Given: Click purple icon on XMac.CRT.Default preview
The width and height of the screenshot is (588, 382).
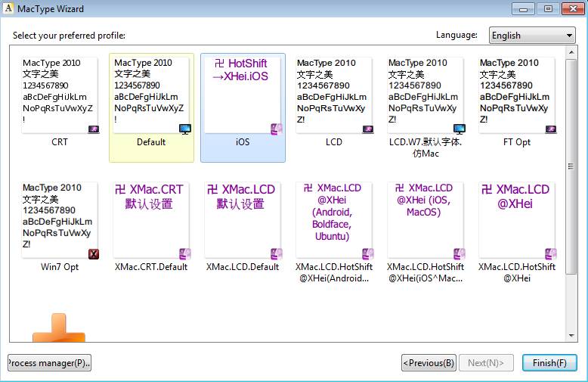Looking at the screenshot, I should point(185,254).
